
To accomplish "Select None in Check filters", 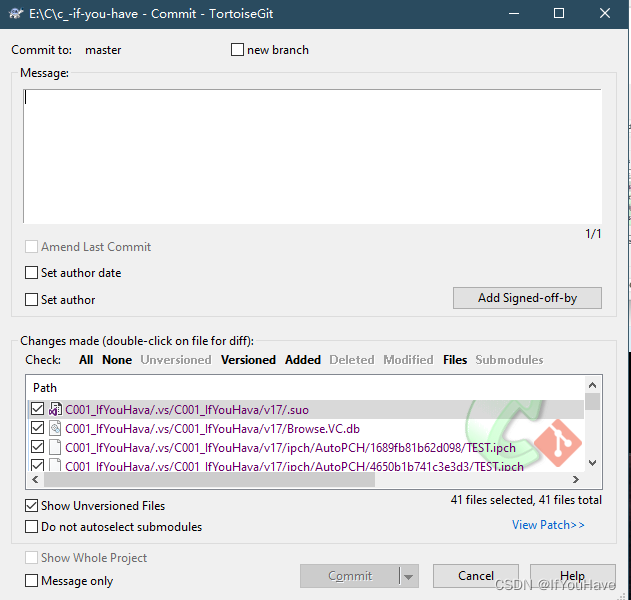I will click(x=117, y=359).
